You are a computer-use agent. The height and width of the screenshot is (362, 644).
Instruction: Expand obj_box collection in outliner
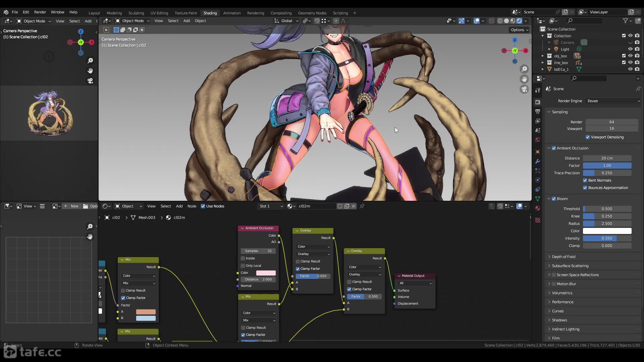[543, 56]
